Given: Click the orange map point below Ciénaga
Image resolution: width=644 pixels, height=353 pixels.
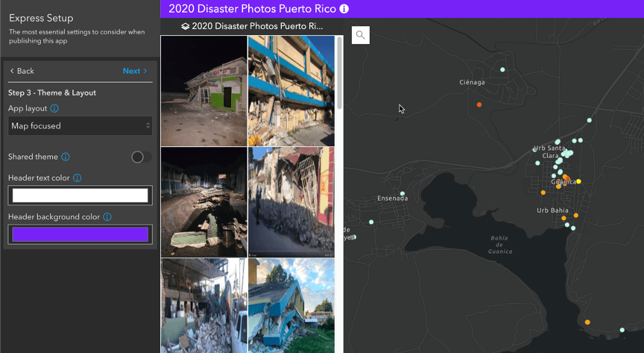Looking at the screenshot, I should tap(479, 104).
